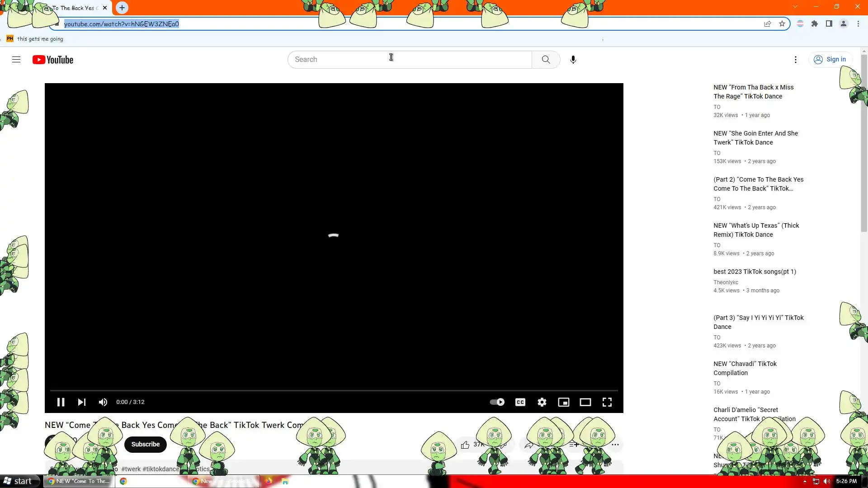Enter fullscreen mode

[x=607, y=402]
